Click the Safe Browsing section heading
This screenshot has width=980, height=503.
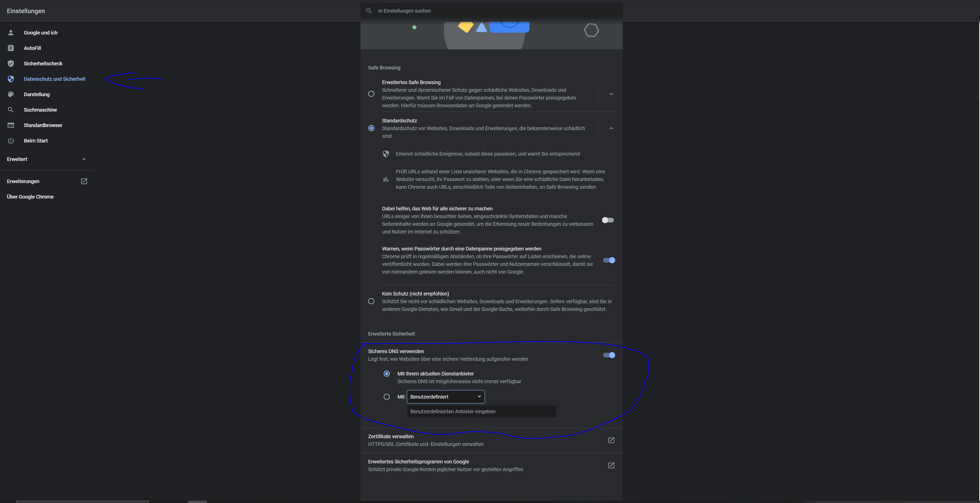pyautogui.click(x=384, y=68)
